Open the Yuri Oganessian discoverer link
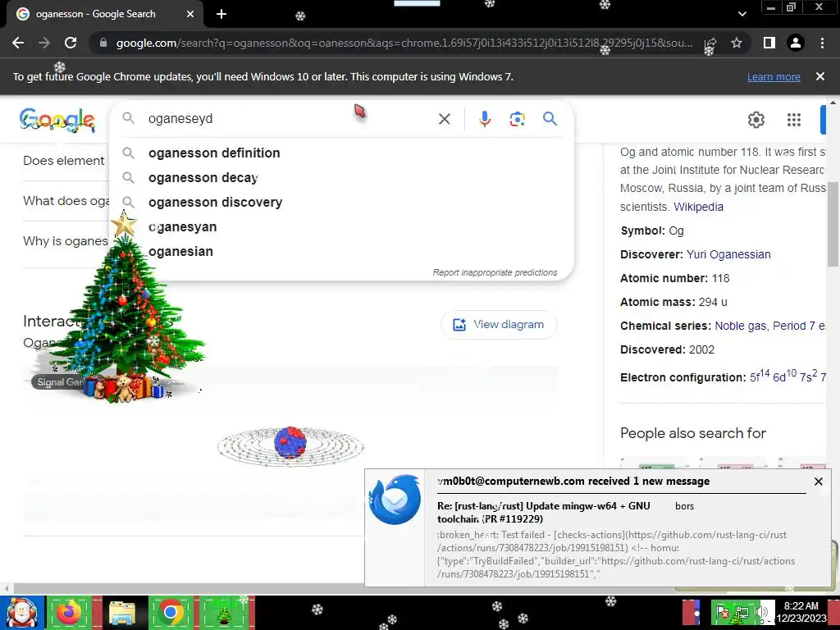The width and height of the screenshot is (840, 630). pyautogui.click(x=728, y=254)
